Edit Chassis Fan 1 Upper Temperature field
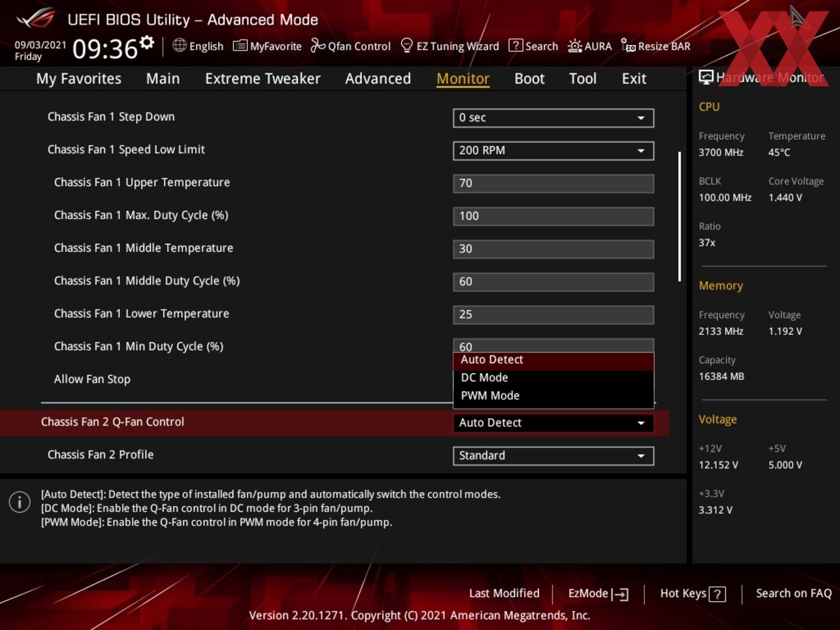This screenshot has height=630, width=840. pyautogui.click(x=553, y=183)
